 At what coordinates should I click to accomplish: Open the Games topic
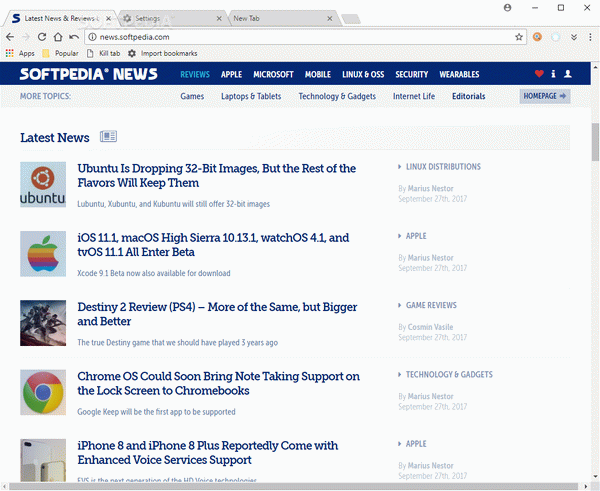point(192,96)
